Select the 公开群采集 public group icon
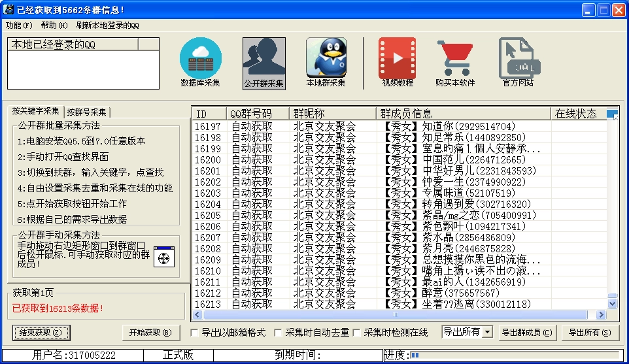 click(264, 63)
